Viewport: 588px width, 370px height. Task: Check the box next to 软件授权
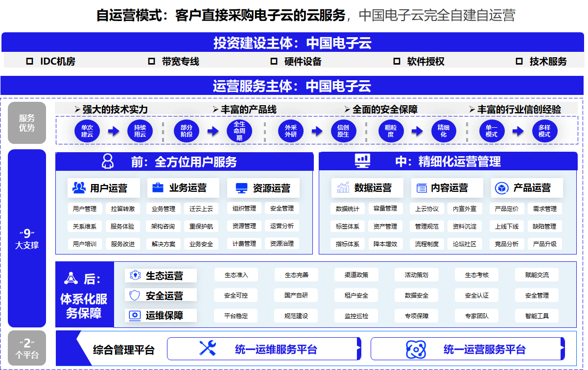(397, 61)
